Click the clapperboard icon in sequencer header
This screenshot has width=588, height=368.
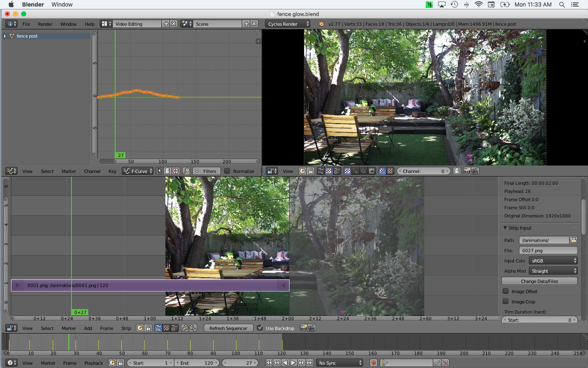(312, 328)
